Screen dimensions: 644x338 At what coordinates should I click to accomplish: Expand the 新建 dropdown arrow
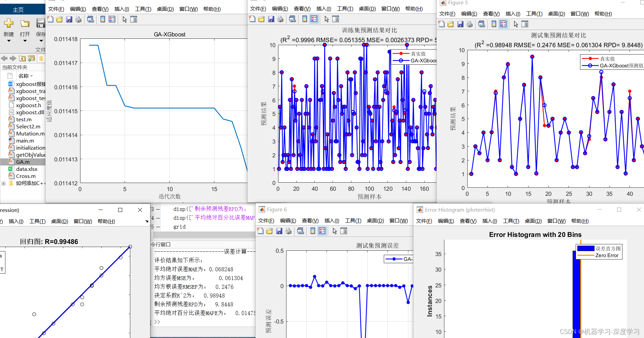coord(9,41)
